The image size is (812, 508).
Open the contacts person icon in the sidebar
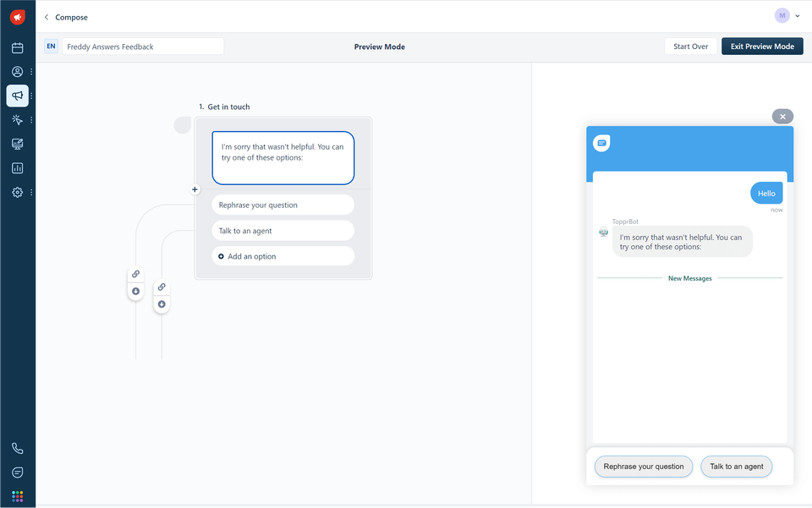click(17, 72)
